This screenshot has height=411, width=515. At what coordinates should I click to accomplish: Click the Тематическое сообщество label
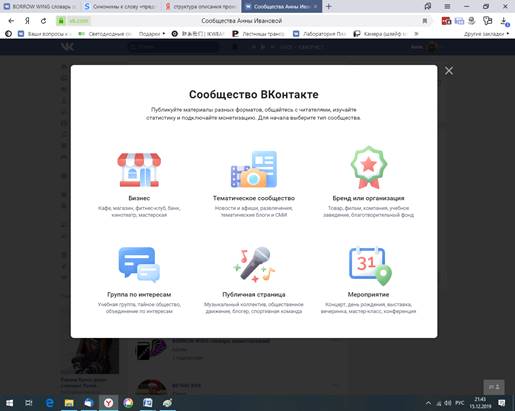[254, 198]
